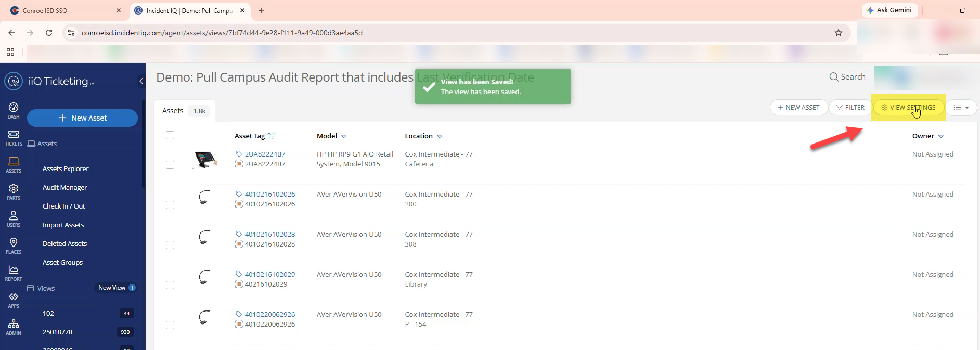Open the Chrome apps grid icon

10,52
